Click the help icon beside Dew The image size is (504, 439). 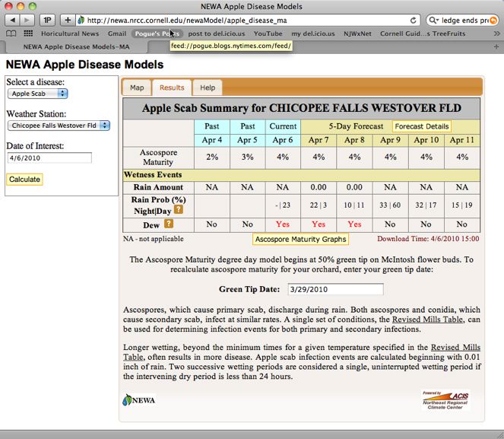(169, 224)
